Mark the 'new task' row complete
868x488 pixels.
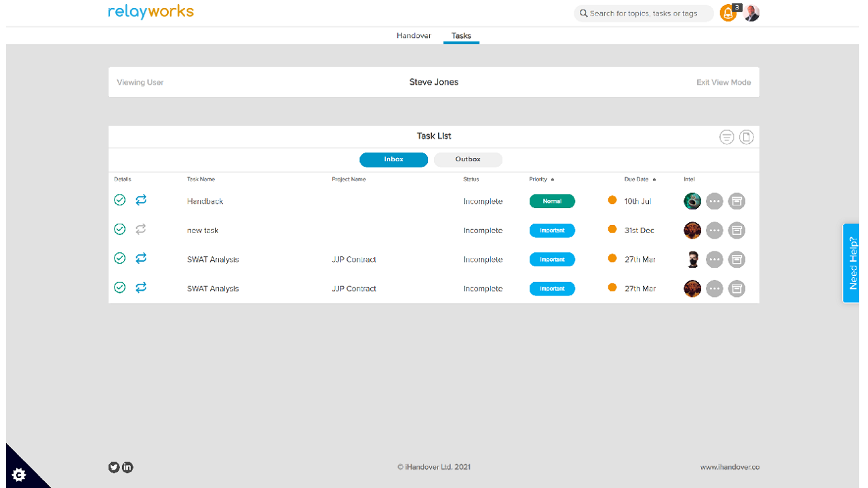[x=120, y=229]
